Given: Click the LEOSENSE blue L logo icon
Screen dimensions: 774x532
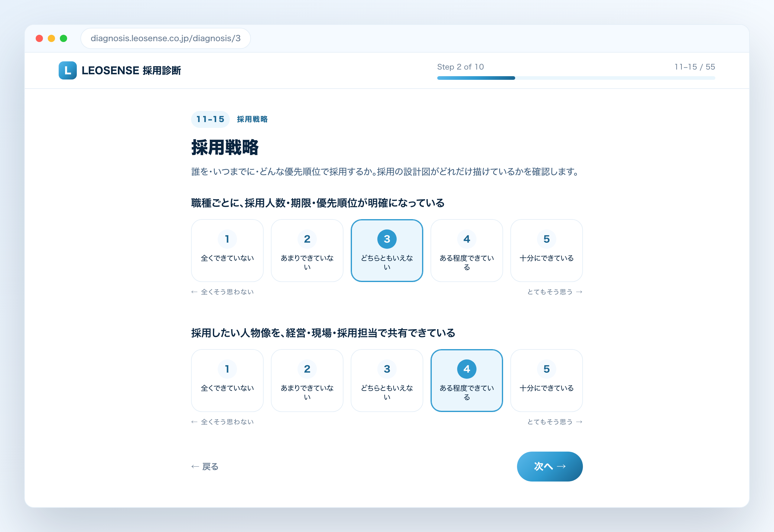Looking at the screenshot, I should click(x=67, y=70).
